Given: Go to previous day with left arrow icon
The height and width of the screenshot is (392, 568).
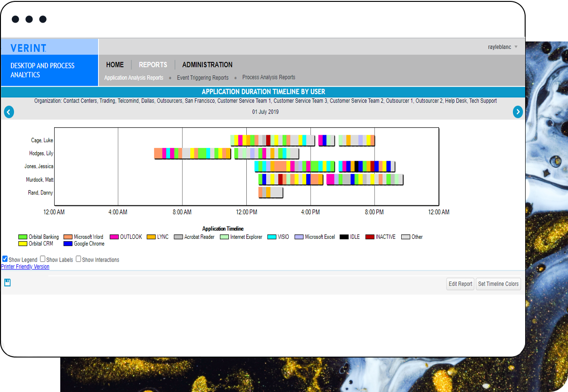Looking at the screenshot, I should click(x=8, y=112).
